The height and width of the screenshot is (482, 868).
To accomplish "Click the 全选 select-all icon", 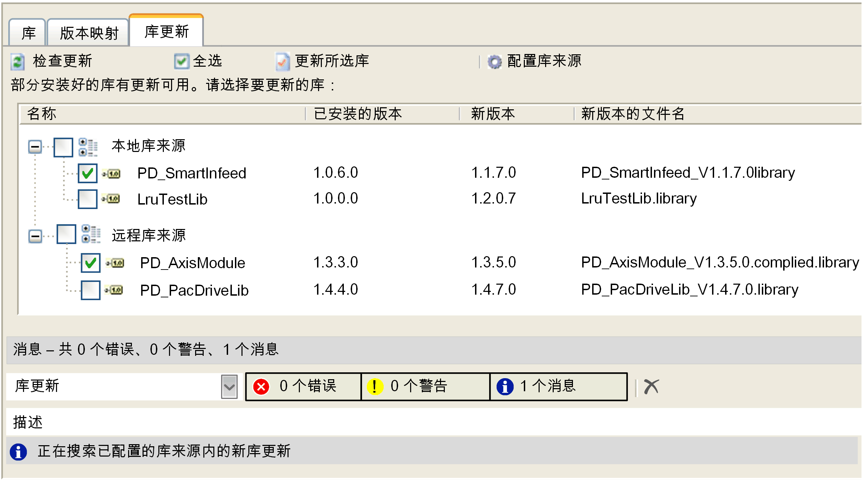I will pyautogui.click(x=181, y=62).
